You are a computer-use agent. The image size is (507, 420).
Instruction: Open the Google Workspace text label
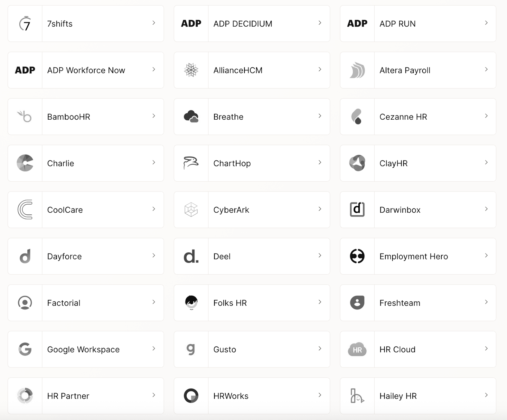click(x=83, y=349)
